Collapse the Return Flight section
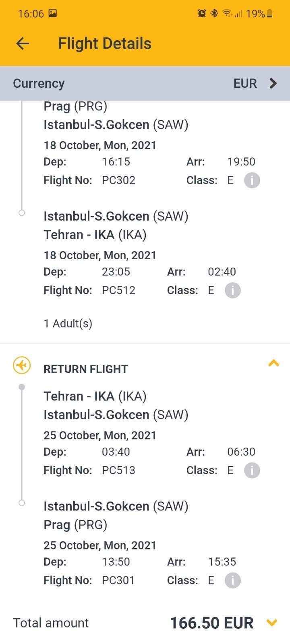 [273, 363]
